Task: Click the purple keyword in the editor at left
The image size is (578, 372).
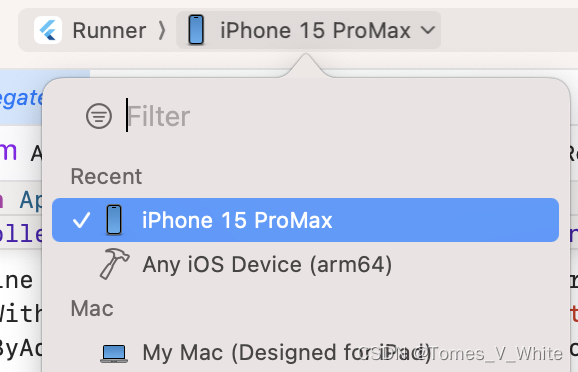Action: tap(8, 151)
